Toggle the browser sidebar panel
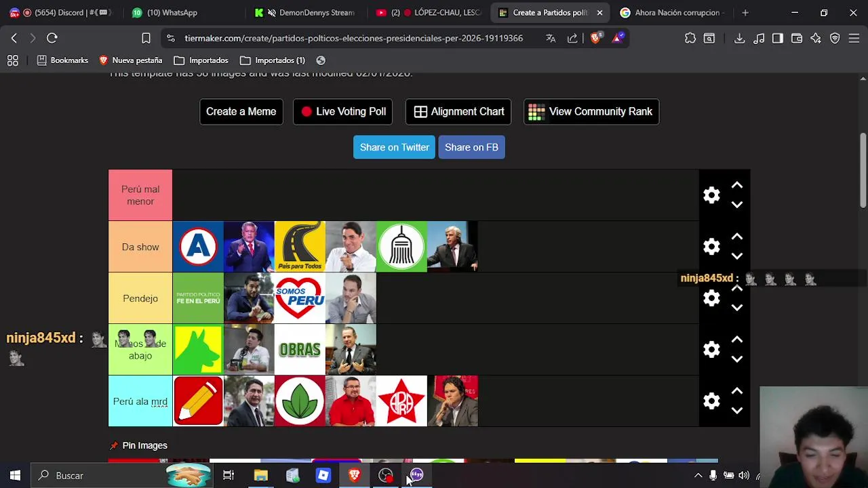 (x=778, y=38)
